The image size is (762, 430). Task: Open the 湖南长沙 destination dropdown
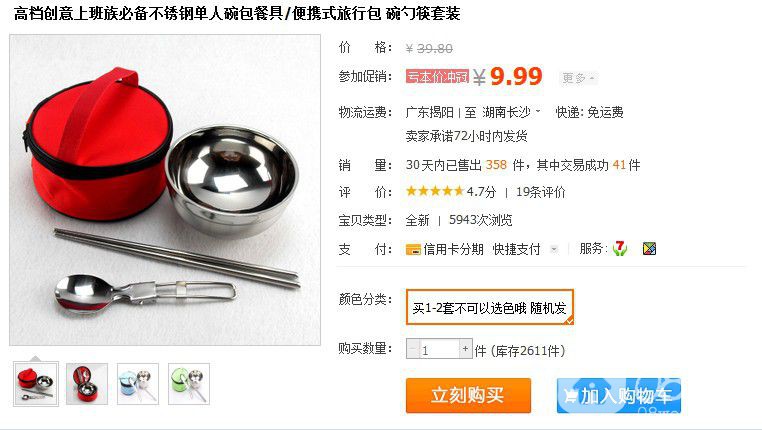click(x=511, y=113)
